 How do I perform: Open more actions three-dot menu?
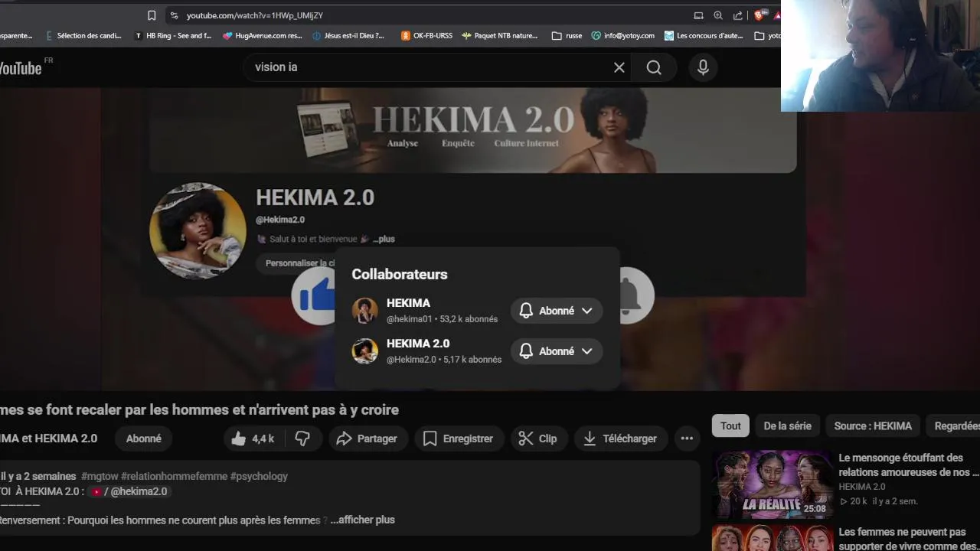click(x=687, y=439)
